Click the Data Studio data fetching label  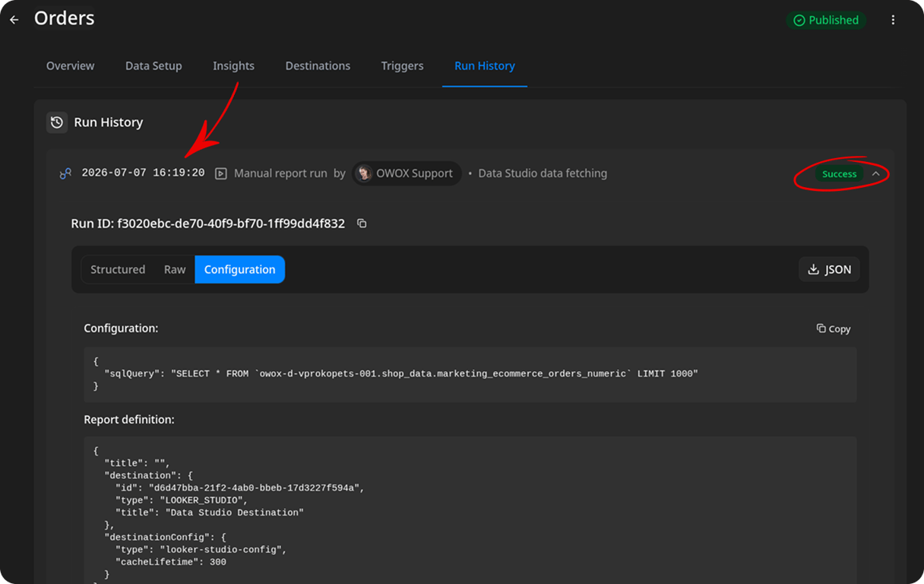[543, 173]
